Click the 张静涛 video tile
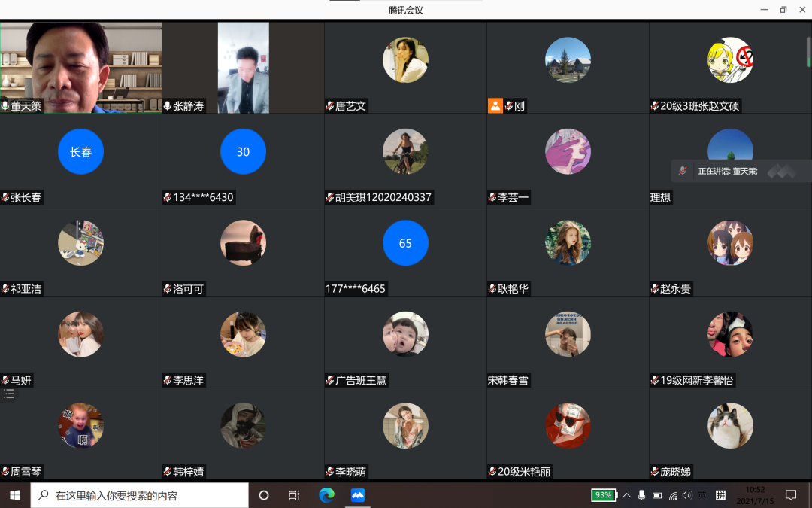Screen dimensions: 812x508 pyautogui.click(x=243, y=68)
